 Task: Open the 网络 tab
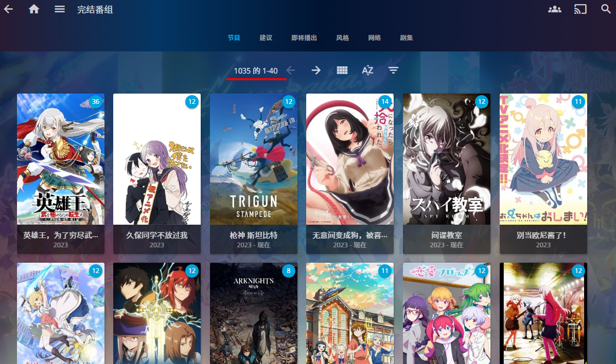[x=375, y=38]
